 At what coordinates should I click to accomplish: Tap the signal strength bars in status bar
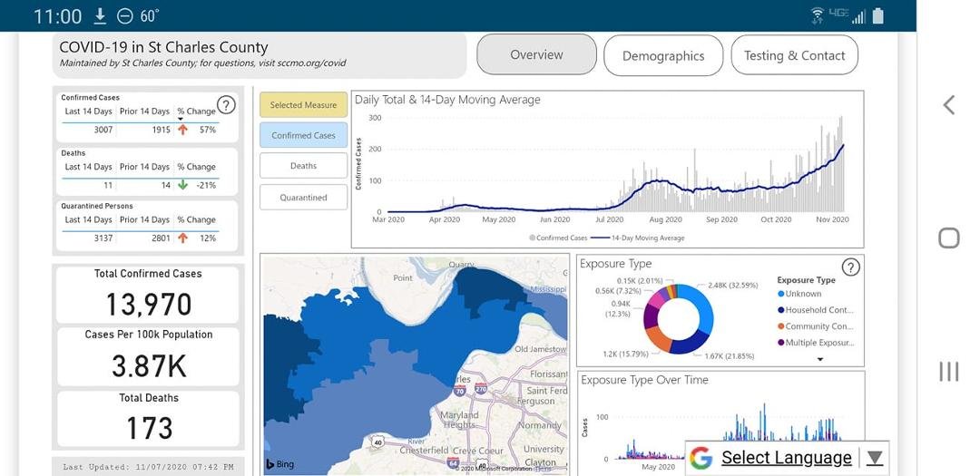858,17
